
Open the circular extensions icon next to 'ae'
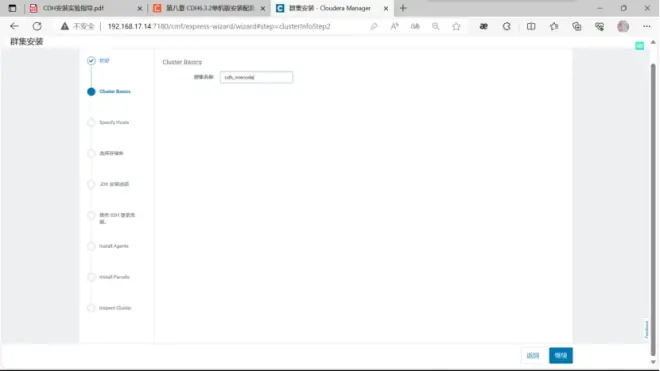[507, 26]
